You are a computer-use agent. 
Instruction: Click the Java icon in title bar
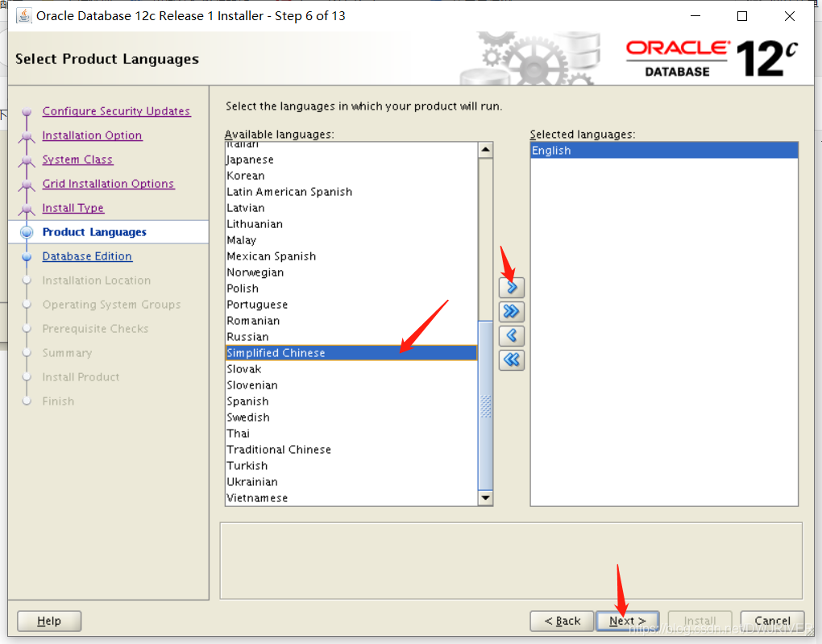pyautogui.click(x=23, y=16)
